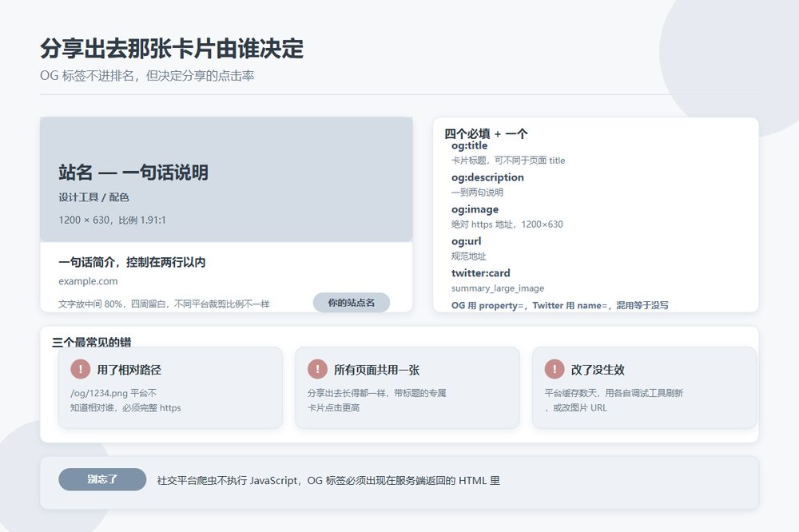This screenshot has width=799, height=532.
Task: Click the 1200 × 630，比例 1.91:1 text
Action: [112, 220]
